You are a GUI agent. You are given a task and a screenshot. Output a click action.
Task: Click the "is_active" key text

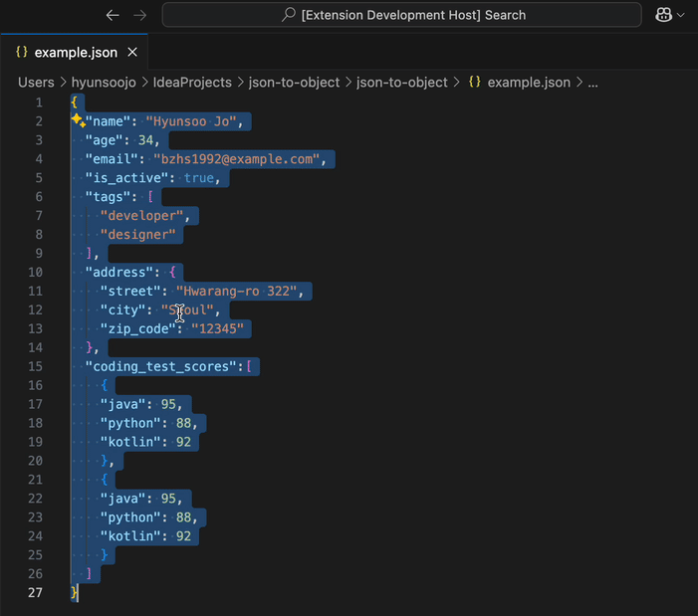[126, 178]
